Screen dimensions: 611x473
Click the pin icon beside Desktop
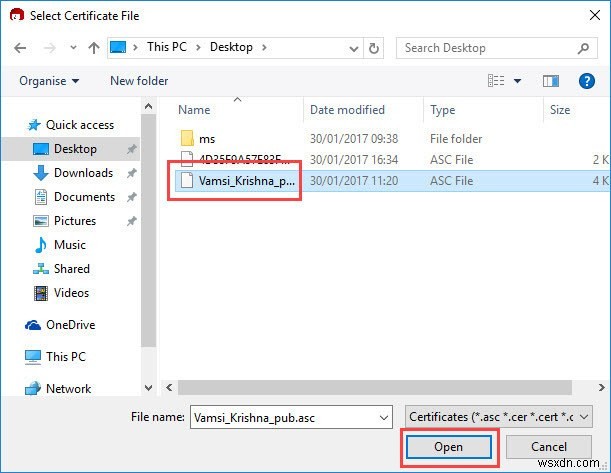click(x=132, y=149)
